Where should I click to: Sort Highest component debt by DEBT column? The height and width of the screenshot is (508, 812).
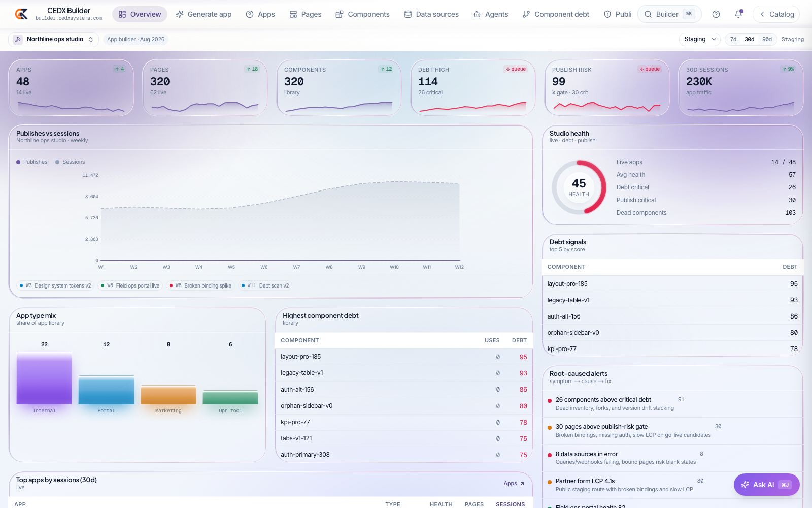519,340
